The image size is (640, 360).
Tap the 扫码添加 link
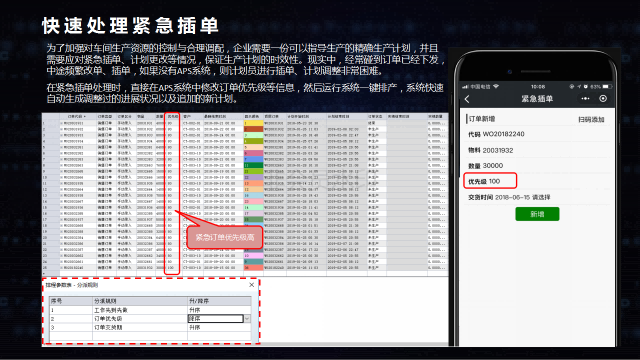pyautogui.click(x=591, y=119)
